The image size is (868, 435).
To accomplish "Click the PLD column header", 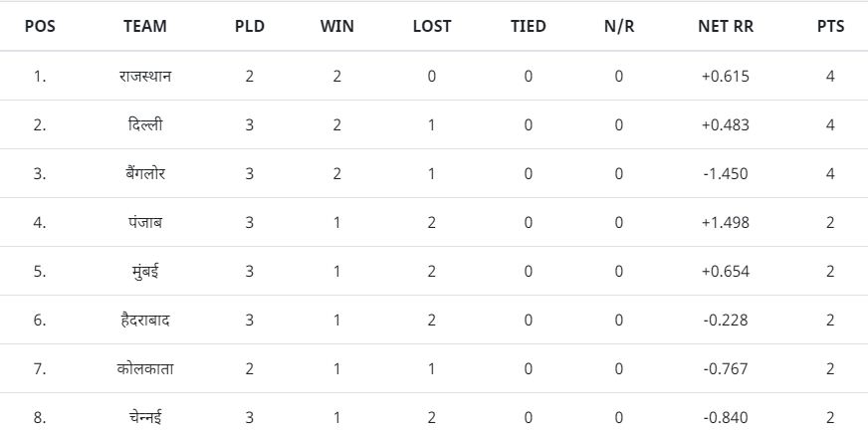I will coord(250,26).
